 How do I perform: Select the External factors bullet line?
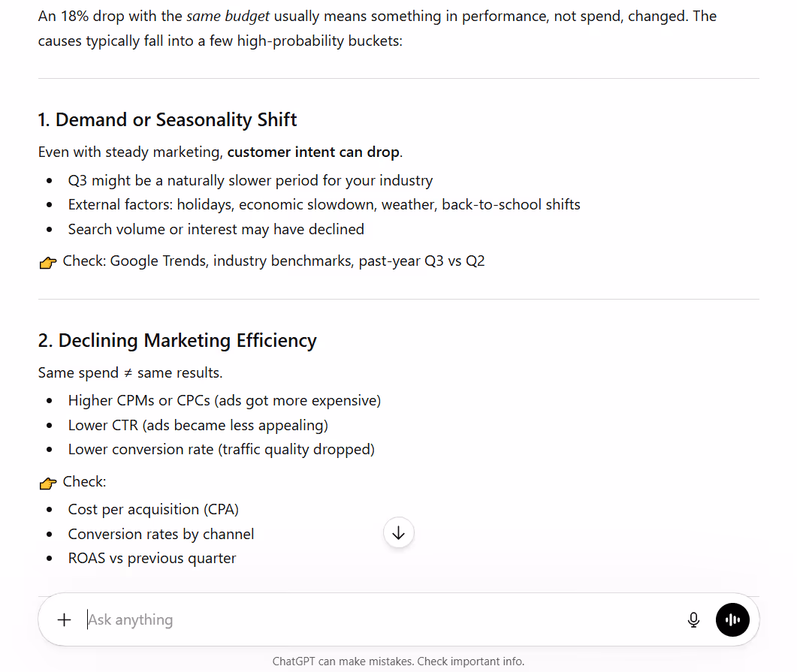(325, 204)
